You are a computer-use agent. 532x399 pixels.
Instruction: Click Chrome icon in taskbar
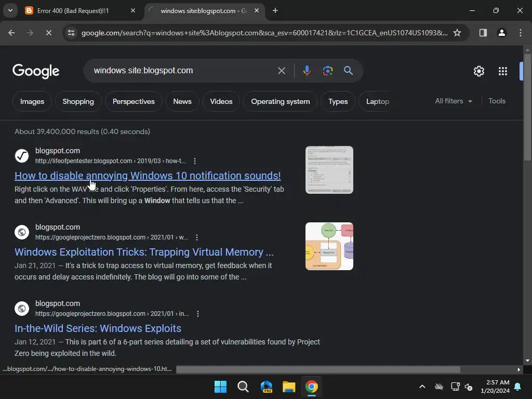312,387
